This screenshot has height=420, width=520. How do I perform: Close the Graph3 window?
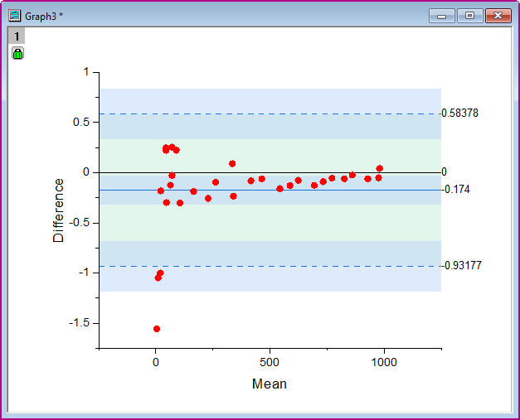pos(498,16)
